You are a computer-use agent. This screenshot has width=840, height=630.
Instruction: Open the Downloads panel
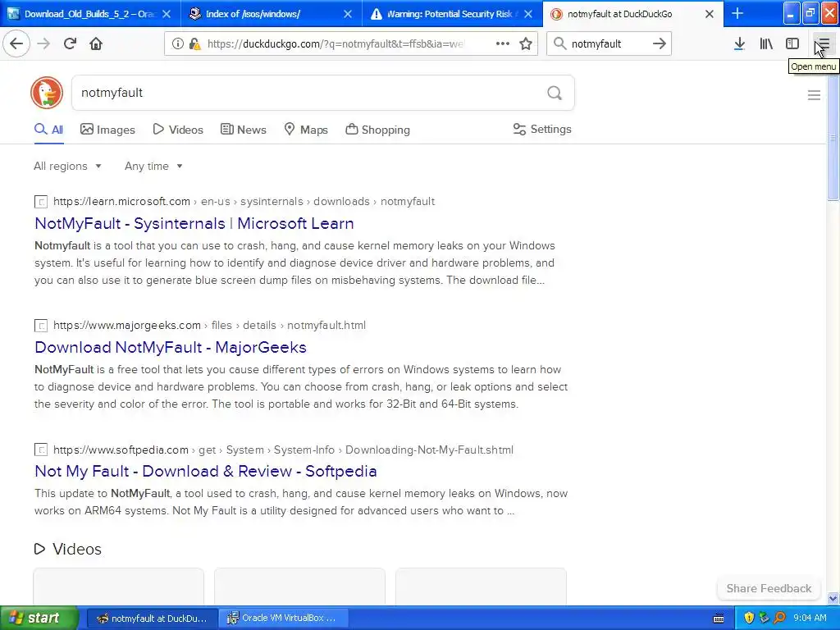pyautogui.click(x=739, y=44)
